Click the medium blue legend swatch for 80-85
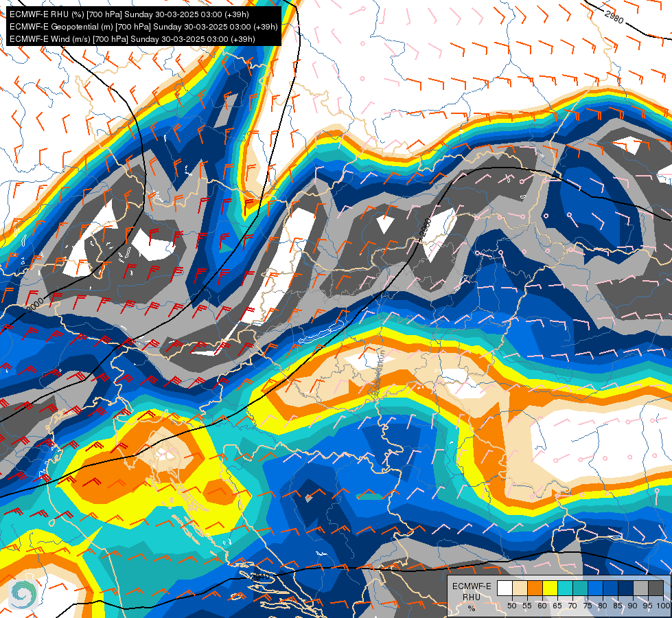Screen dimensions: 672x618 tap(611, 588)
